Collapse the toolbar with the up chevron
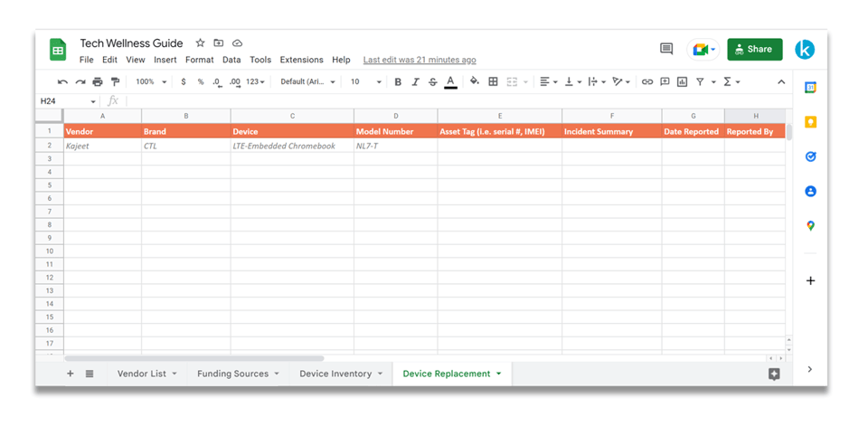This screenshot has height=426, width=868. coord(781,82)
